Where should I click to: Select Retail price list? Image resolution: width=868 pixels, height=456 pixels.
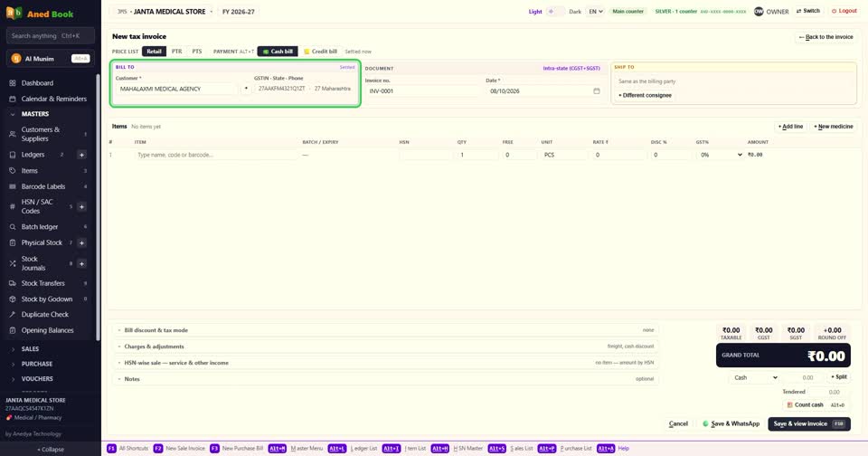point(154,52)
